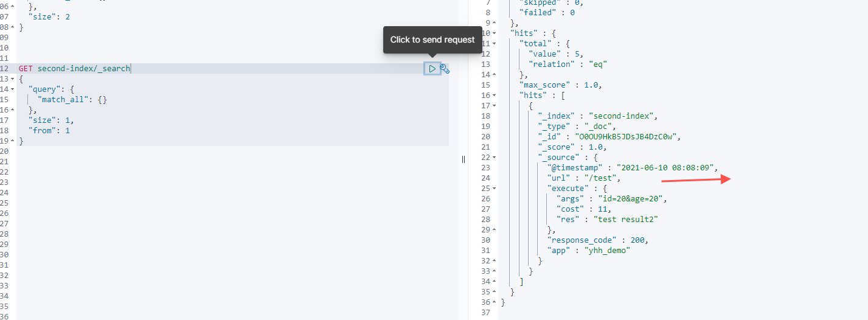Collapse the request body at line 13
This screenshot has height=320, width=868.
[x=13, y=79]
